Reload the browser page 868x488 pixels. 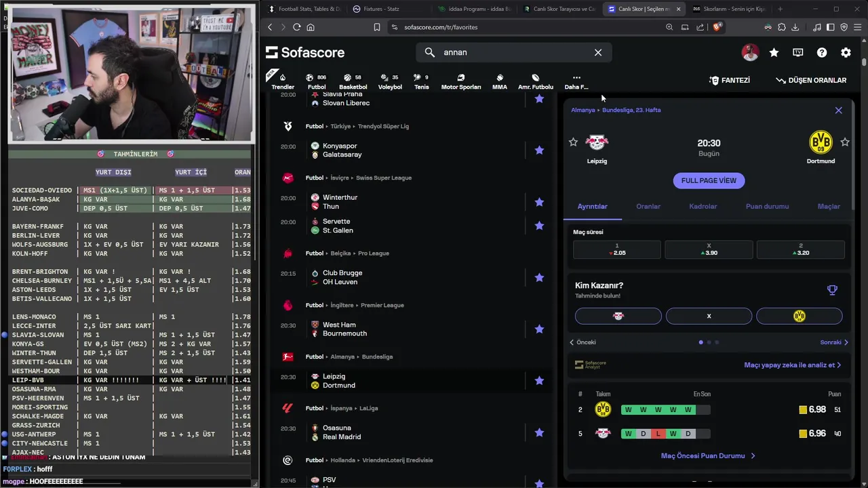click(x=296, y=27)
